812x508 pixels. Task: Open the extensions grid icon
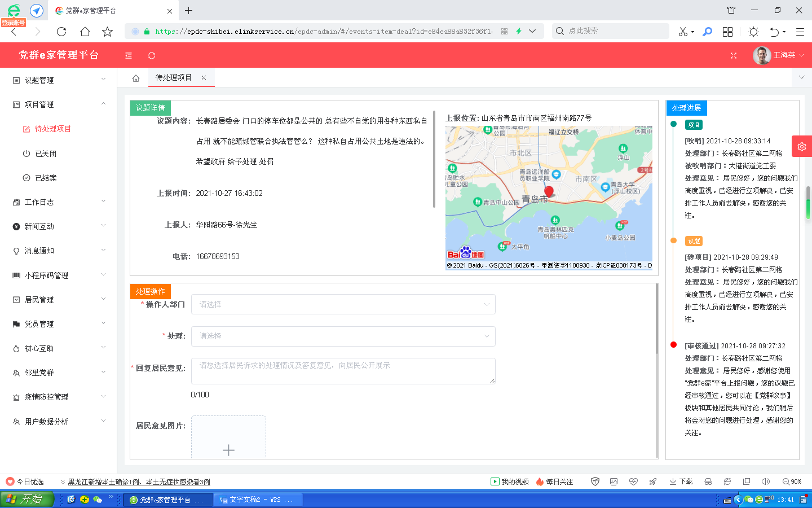point(728,32)
